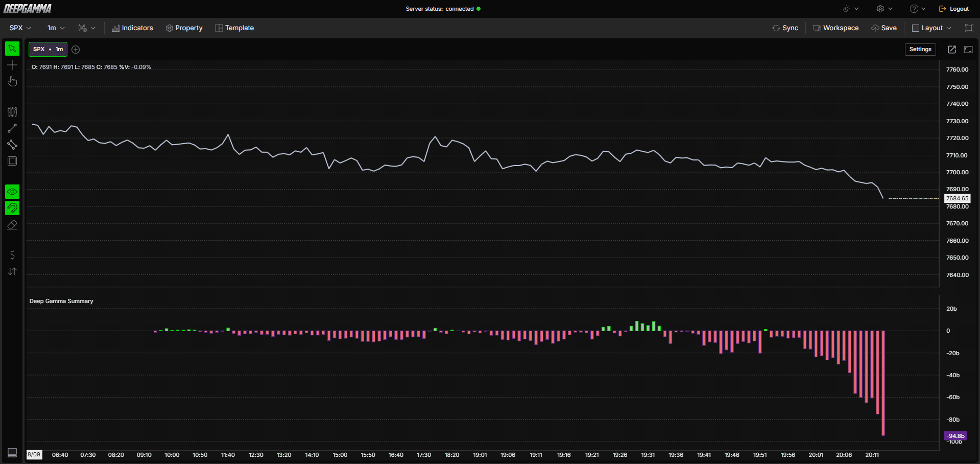Open the theme mode dropdown
The width and height of the screenshot is (980, 464).
(x=851, y=9)
